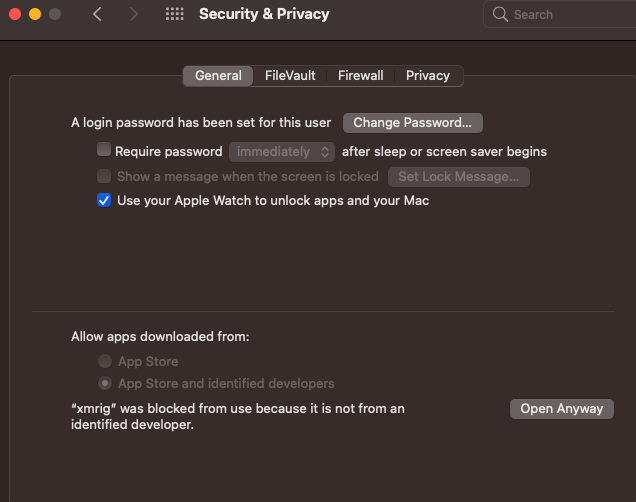Click the Change Password button

[413, 123]
